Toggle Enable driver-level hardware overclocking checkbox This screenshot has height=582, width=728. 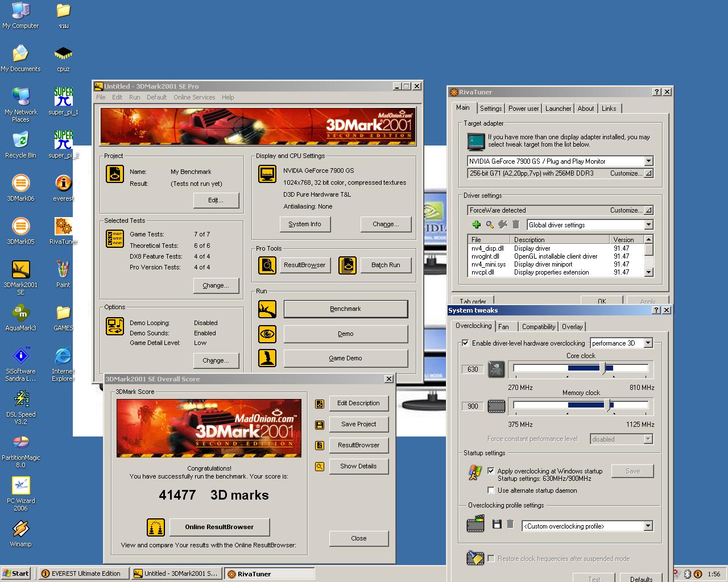465,343
